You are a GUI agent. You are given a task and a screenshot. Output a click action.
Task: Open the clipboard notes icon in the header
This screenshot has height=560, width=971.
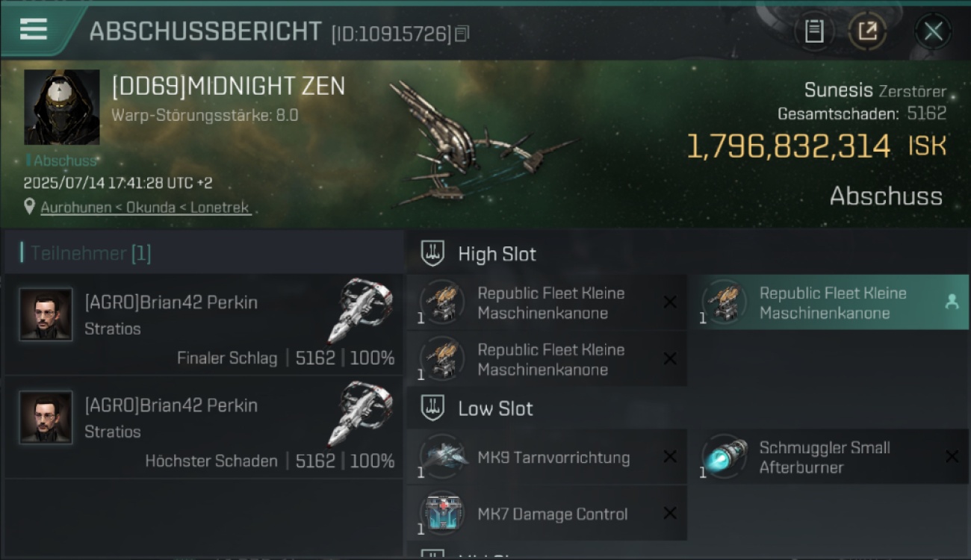[814, 31]
